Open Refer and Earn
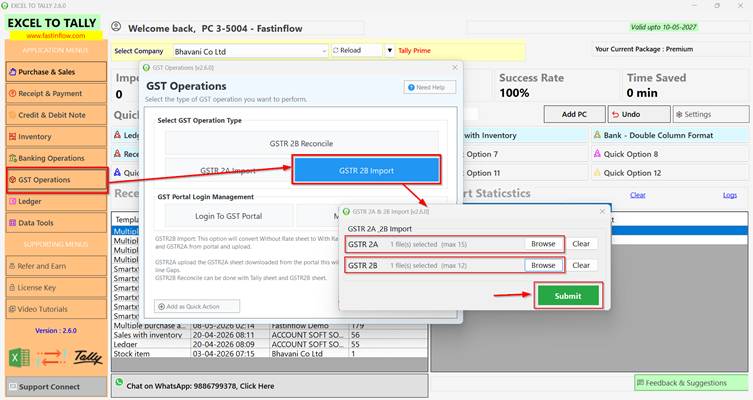The width and height of the screenshot is (753, 400). [56, 266]
